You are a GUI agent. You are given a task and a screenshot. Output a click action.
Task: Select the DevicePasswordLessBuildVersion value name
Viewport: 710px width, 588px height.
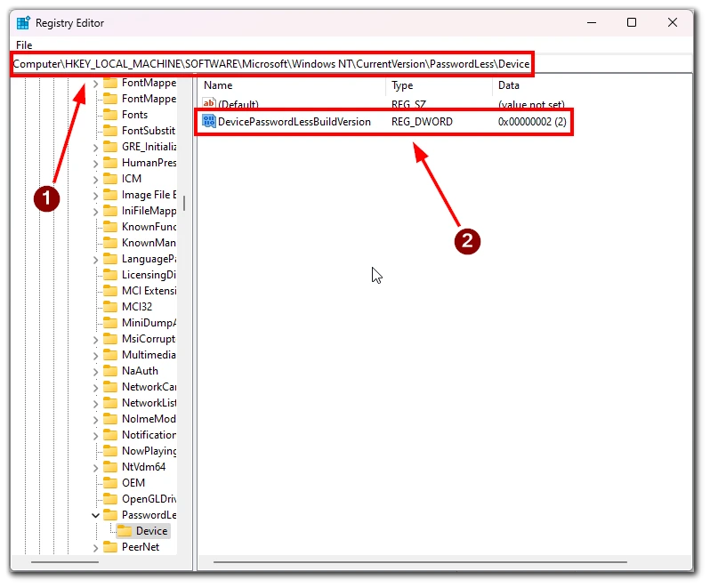click(294, 122)
